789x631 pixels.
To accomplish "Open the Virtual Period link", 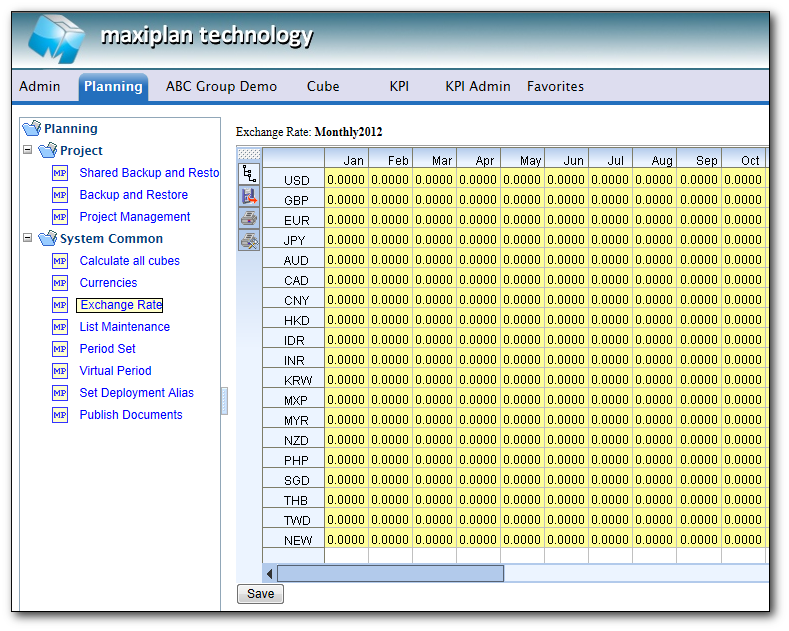I will point(116,371).
